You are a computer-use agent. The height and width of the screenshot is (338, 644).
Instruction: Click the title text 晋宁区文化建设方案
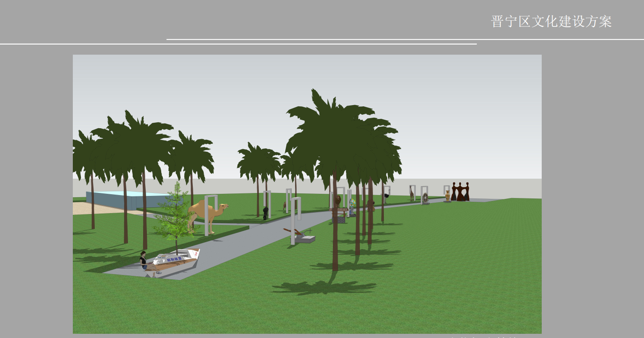pos(551,21)
